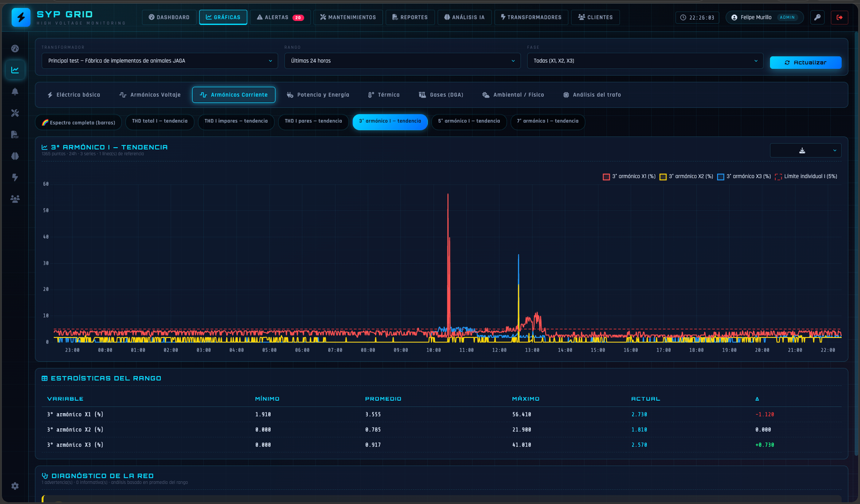
Task: Go to REPORTES section
Action: [410, 17]
